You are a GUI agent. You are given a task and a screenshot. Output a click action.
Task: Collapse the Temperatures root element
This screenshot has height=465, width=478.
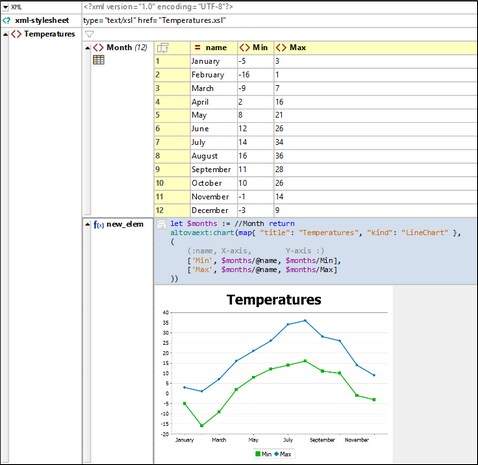5,34
